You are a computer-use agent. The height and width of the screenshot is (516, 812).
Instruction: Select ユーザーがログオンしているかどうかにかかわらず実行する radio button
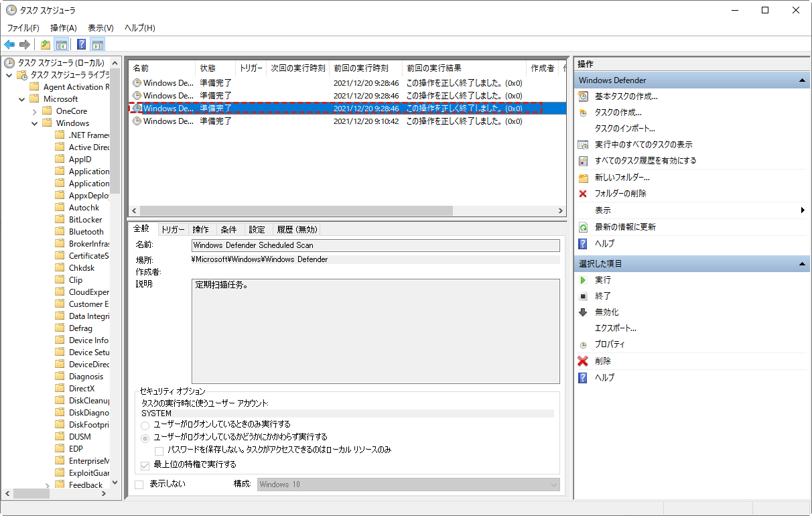coord(145,438)
